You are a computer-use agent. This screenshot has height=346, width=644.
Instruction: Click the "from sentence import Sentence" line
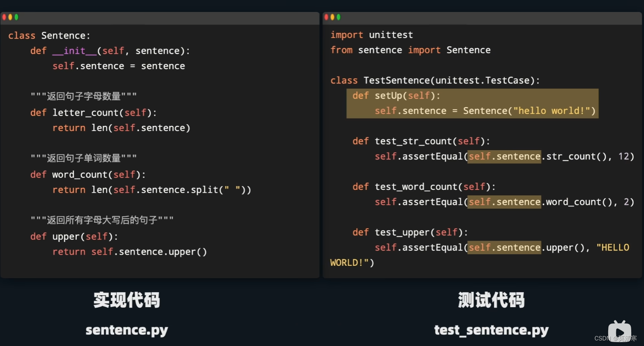point(410,50)
